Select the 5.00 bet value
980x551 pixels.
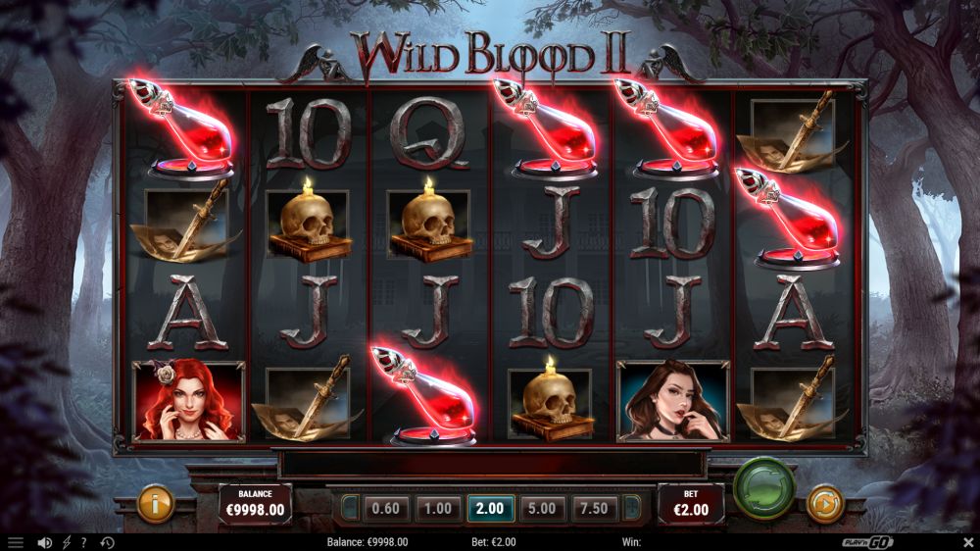pyautogui.click(x=541, y=509)
